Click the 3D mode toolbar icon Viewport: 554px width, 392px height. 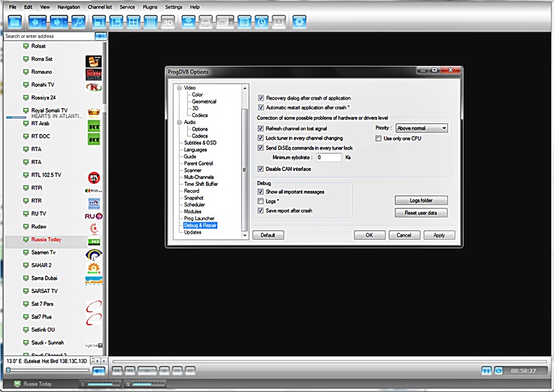click(168, 22)
